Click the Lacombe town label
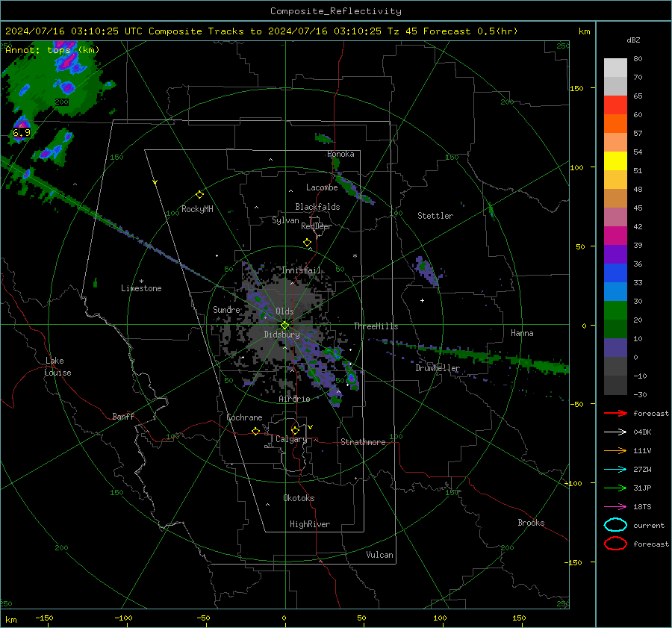The width and height of the screenshot is (672, 628). (x=322, y=187)
